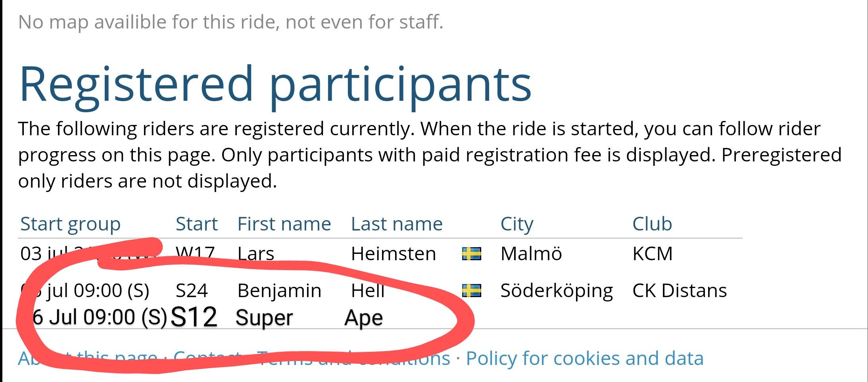Click rider first name Benjamin
This screenshot has height=382, width=868.
point(279,291)
